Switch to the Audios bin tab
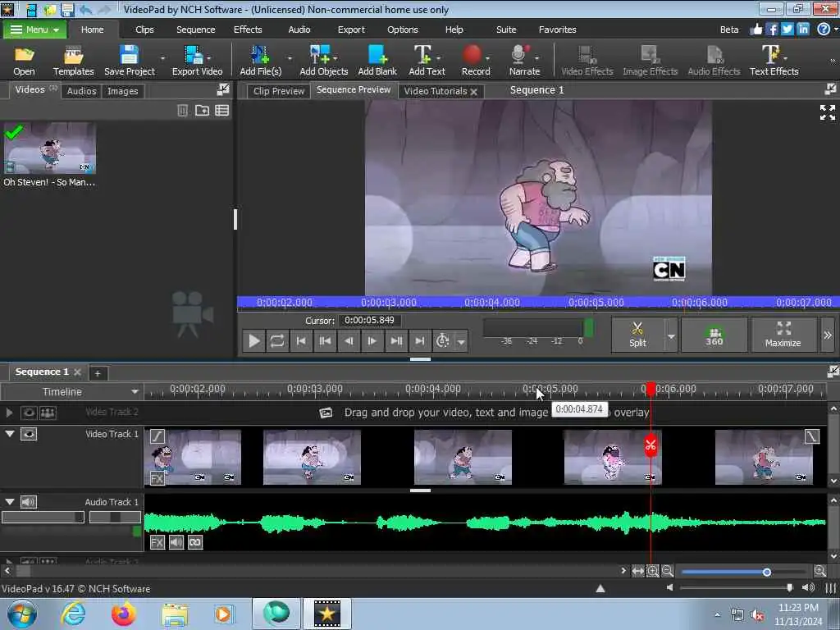840x630 pixels. (x=81, y=91)
